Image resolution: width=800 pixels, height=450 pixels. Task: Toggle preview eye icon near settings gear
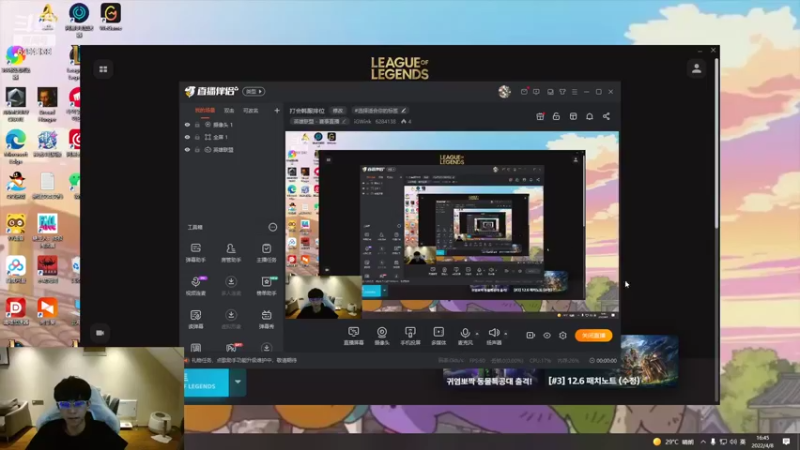546,335
